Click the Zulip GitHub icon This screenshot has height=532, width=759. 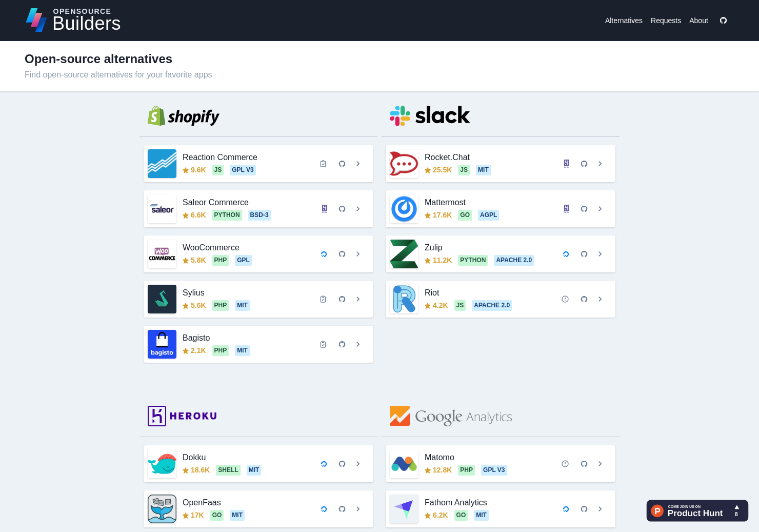click(x=584, y=254)
